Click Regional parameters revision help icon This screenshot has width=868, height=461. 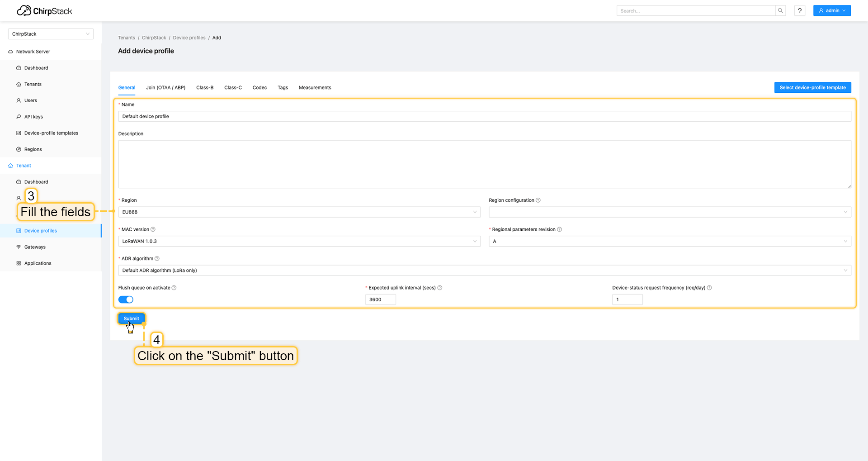559,229
